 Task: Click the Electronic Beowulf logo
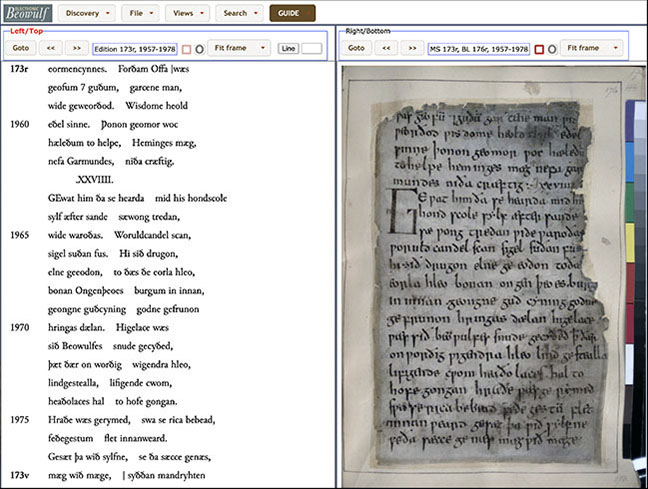point(28,13)
